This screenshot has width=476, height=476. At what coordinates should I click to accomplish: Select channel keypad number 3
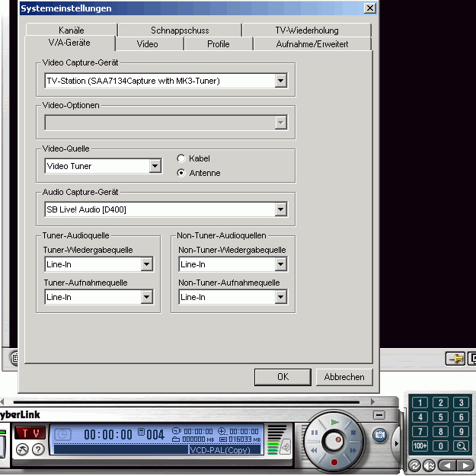pyautogui.click(x=461, y=403)
